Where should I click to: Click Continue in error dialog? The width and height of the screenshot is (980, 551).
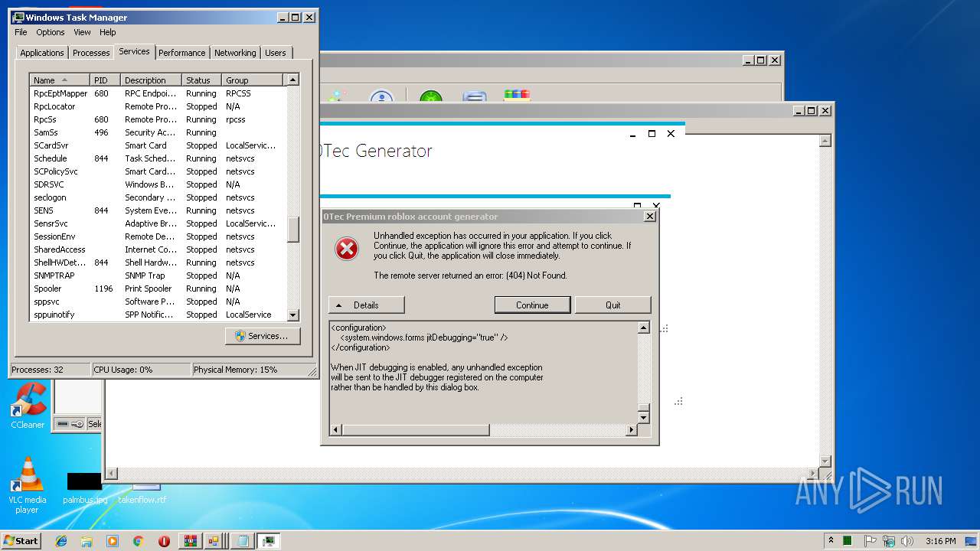[x=532, y=305]
